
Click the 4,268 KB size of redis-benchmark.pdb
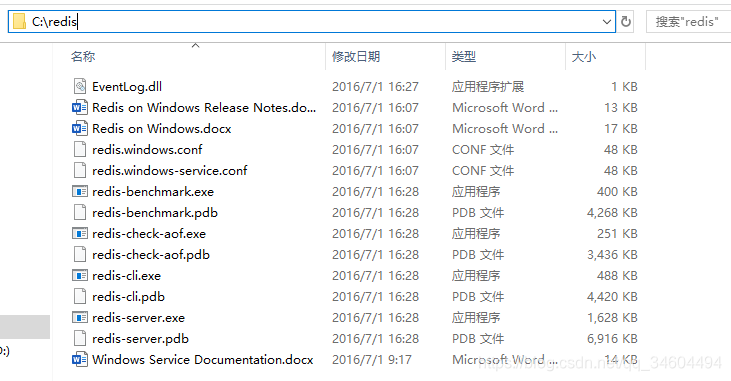[x=612, y=213]
